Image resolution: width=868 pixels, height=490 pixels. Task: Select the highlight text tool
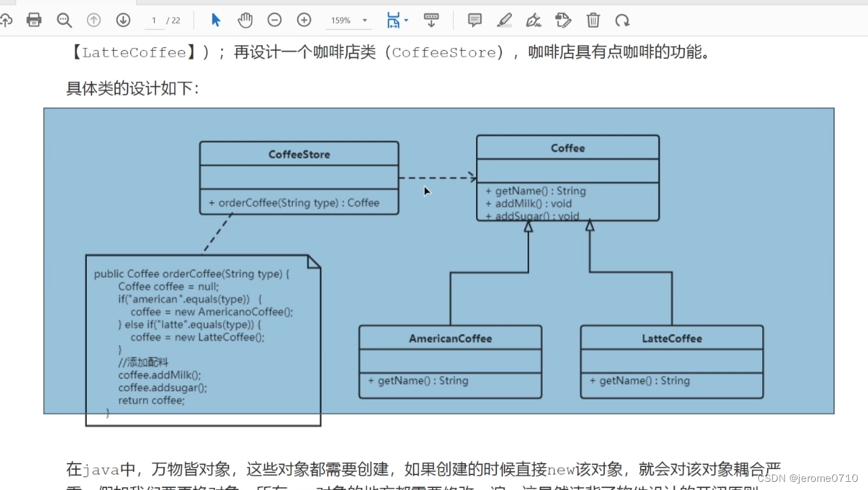pyautogui.click(x=504, y=20)
